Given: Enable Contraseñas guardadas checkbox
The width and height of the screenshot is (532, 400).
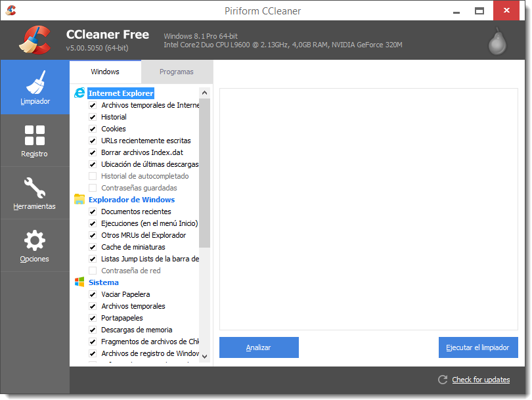Looking at the screenshot, I should [93, 188].
